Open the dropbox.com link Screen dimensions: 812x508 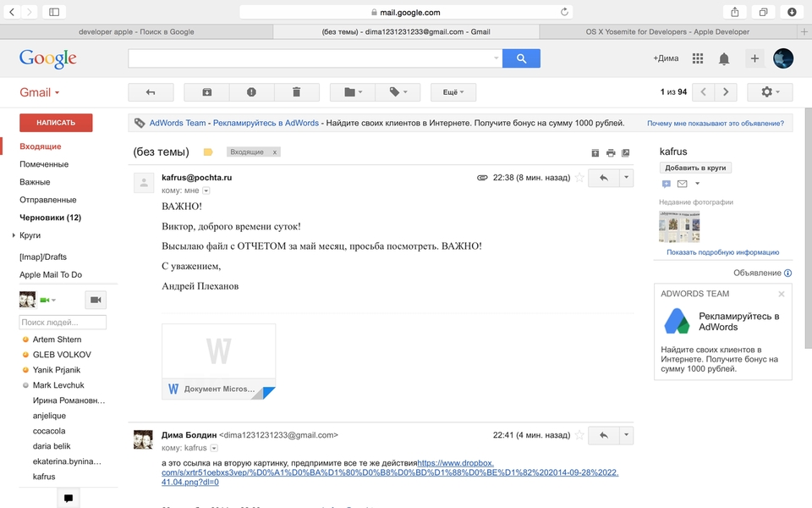coord(389,472)
